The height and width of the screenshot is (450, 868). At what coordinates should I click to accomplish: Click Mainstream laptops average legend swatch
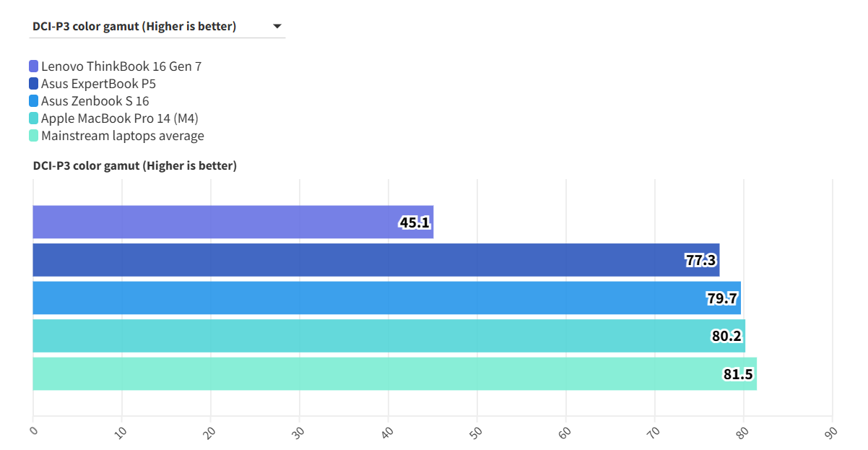point(34,136)
